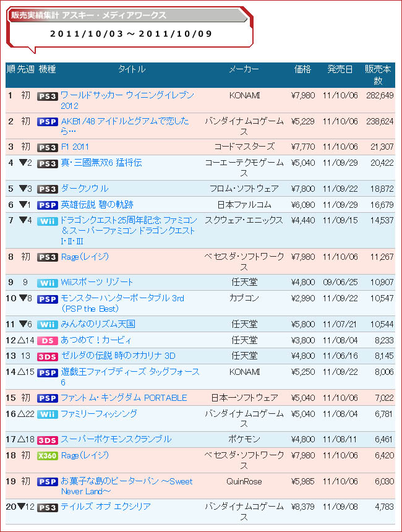The width and height of the screenshot is (402, 532).
Task: Open あつめて！カービィ link
Action: click(x=96, y=340)
